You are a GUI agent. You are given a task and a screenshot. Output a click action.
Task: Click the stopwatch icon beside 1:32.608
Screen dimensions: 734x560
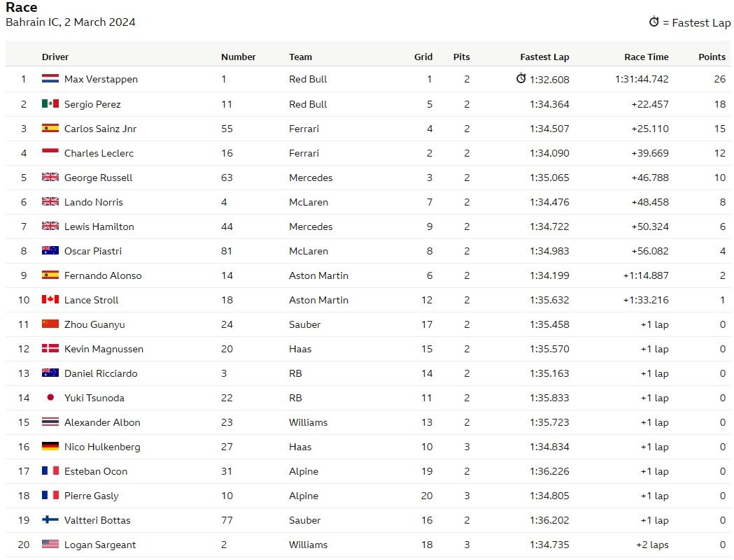521,78
